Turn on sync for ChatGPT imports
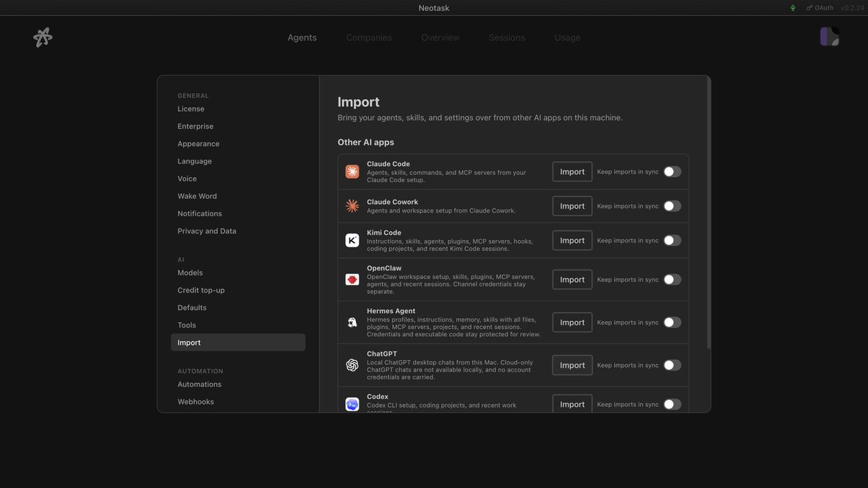The height and width of the screenshot is (488, 868). click(672, 365)
